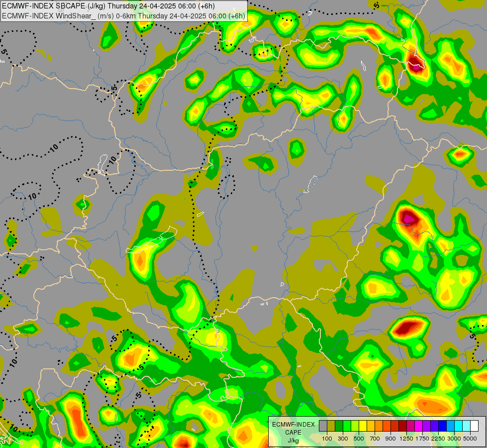Click the white legend swatch
Viewport: 487px width, 448px height.
[474, 426]
